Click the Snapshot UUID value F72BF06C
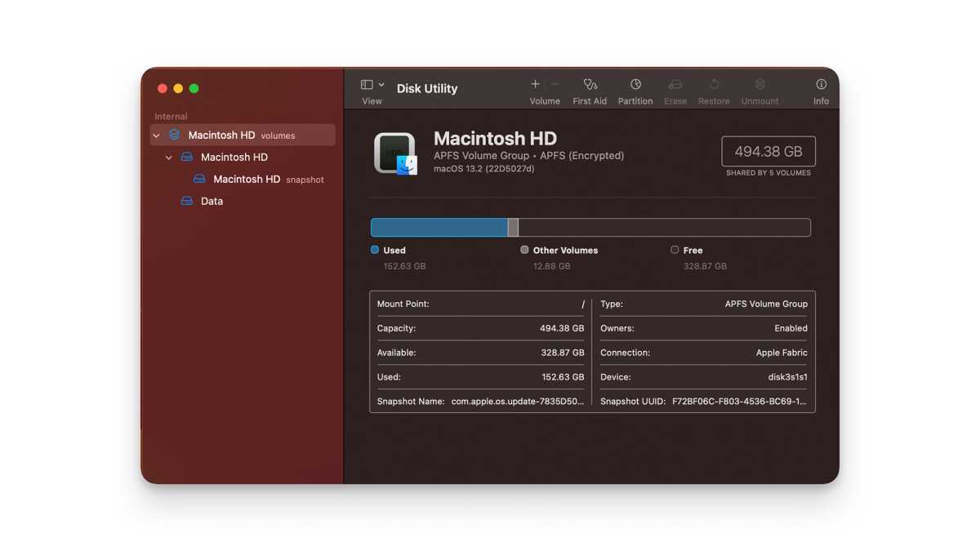This screenshot has width=980, height=551. tap(740, 402)
